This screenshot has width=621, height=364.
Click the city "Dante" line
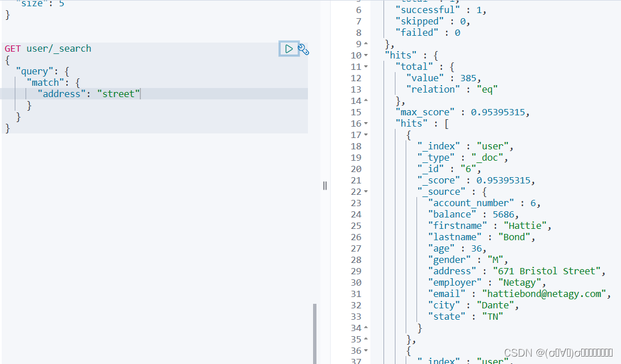[x=473, y=305]
